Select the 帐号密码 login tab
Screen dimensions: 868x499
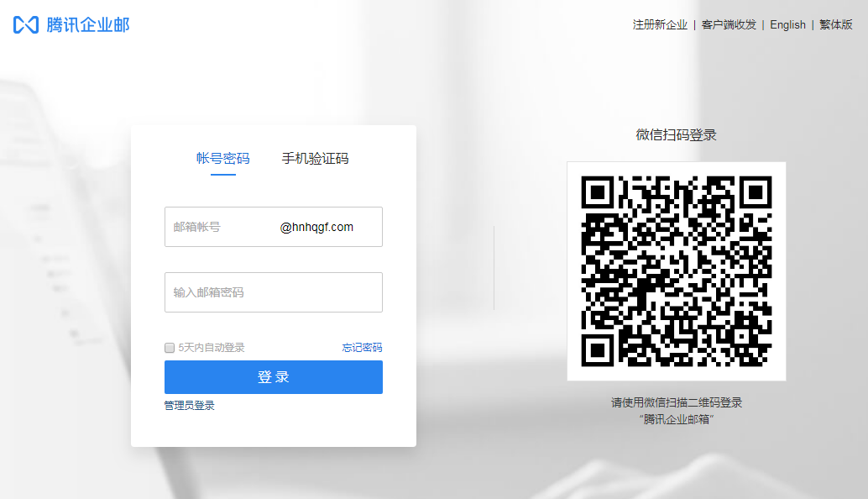pyautogui.click(x=223, y=159)
